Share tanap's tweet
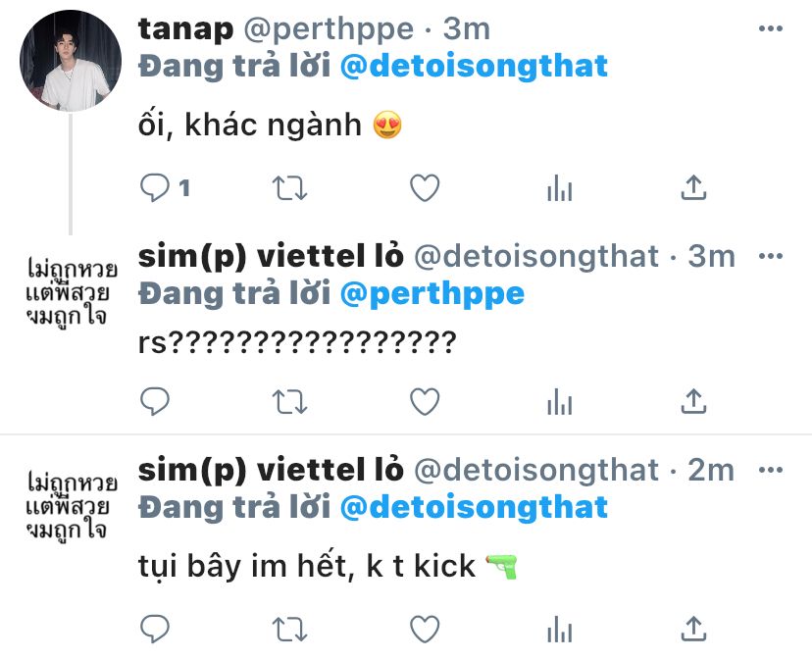812x660 pixels. tap(693, 186)
